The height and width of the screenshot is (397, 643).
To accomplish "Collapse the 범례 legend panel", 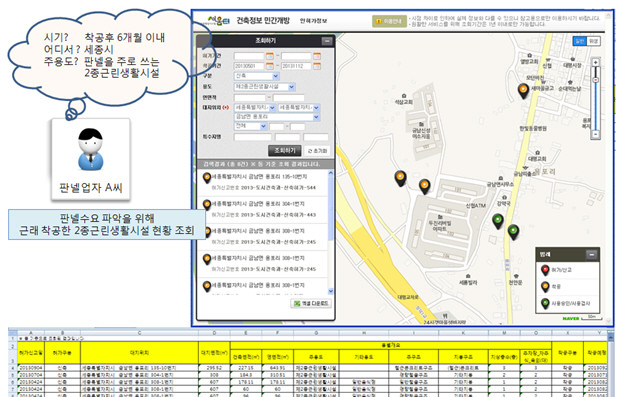I will pos(591,254).
